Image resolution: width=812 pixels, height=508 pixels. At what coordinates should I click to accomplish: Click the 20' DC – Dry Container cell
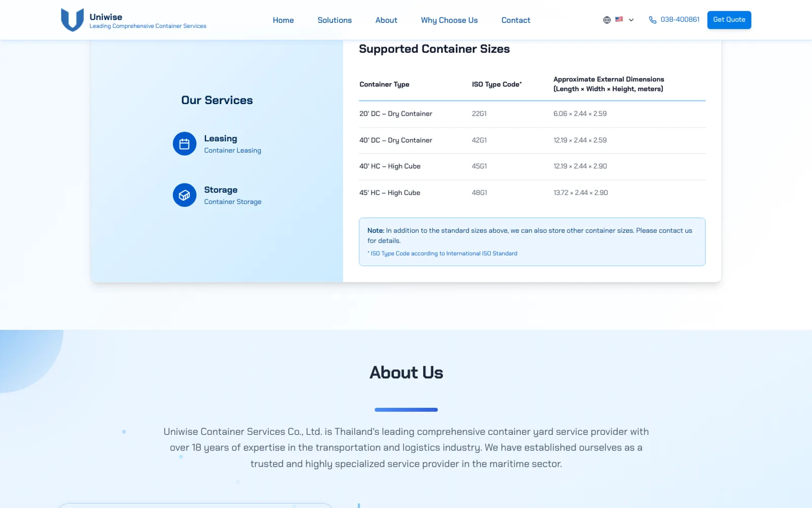pyautogui.click(x=396, y=114)
